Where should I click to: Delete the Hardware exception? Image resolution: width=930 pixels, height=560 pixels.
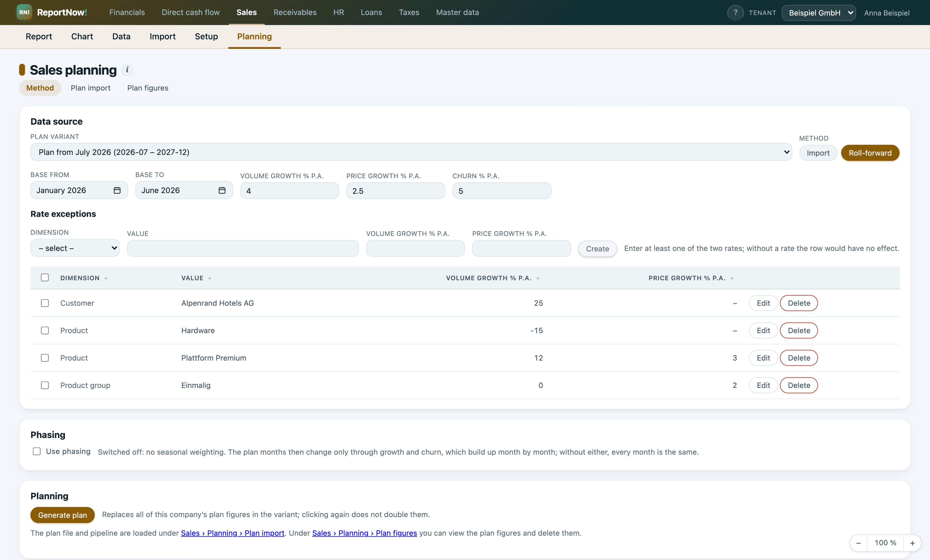click(799, 331)
